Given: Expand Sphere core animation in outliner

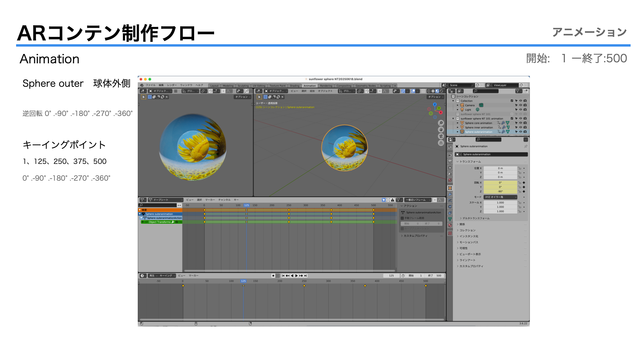Looking at the screenshot, I should click(x=458, y=123).
